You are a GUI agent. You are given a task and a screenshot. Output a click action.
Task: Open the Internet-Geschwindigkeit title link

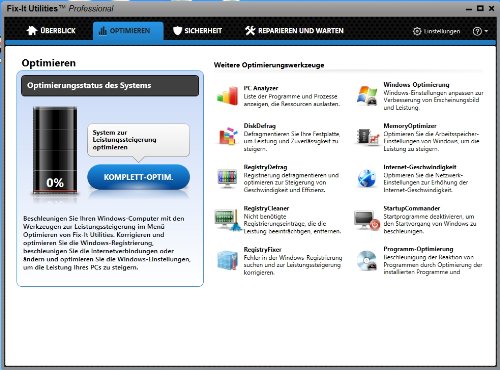pos(420,167)
